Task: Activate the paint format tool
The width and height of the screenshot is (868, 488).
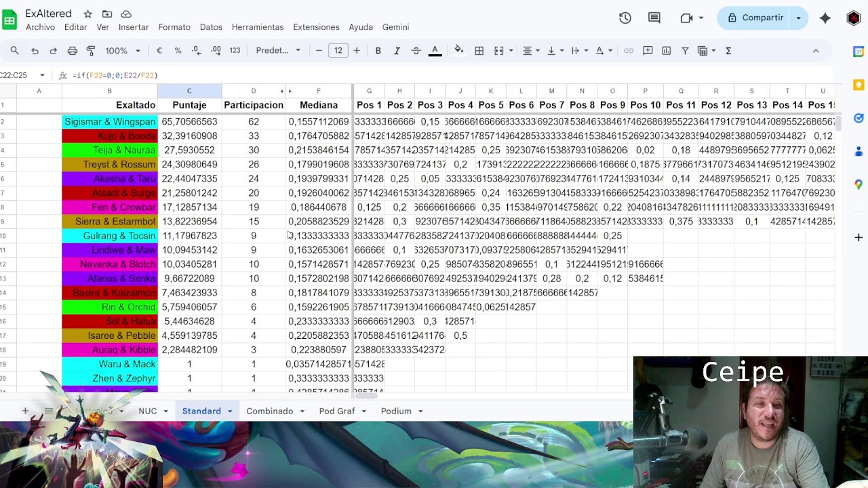Action: (x=91, y=51)
